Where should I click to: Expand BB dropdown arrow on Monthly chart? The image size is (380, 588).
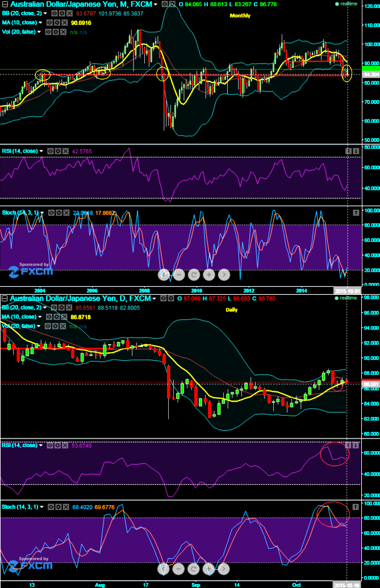point(45,14)
